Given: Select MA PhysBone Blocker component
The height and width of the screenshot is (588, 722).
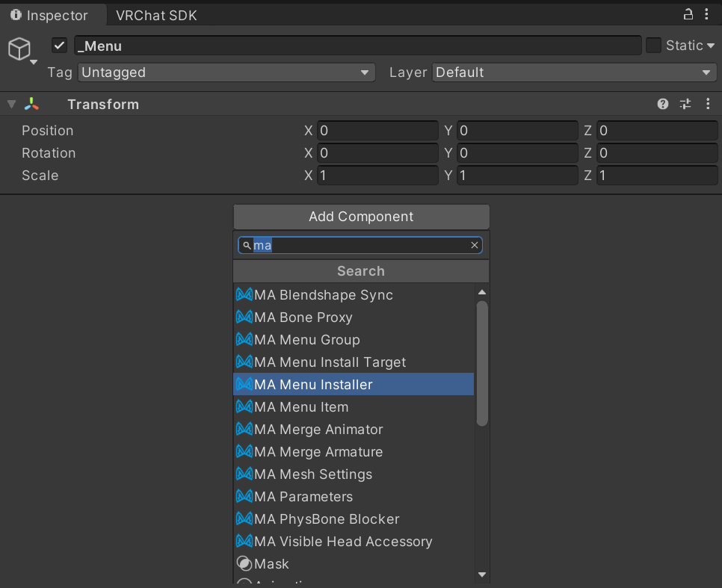Looking at the screenshot, I should pyautogui.click(x=354, y=519).
